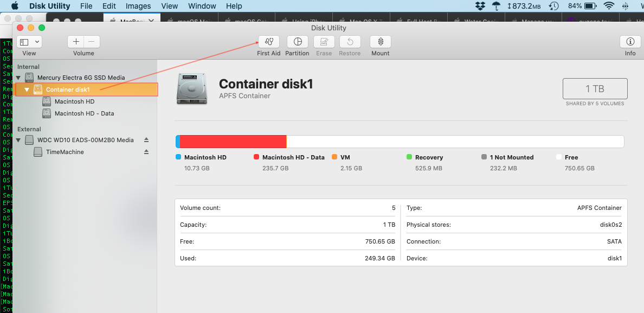
Task: Collapse the Container disk1 tree
Action: click(27, 90)
